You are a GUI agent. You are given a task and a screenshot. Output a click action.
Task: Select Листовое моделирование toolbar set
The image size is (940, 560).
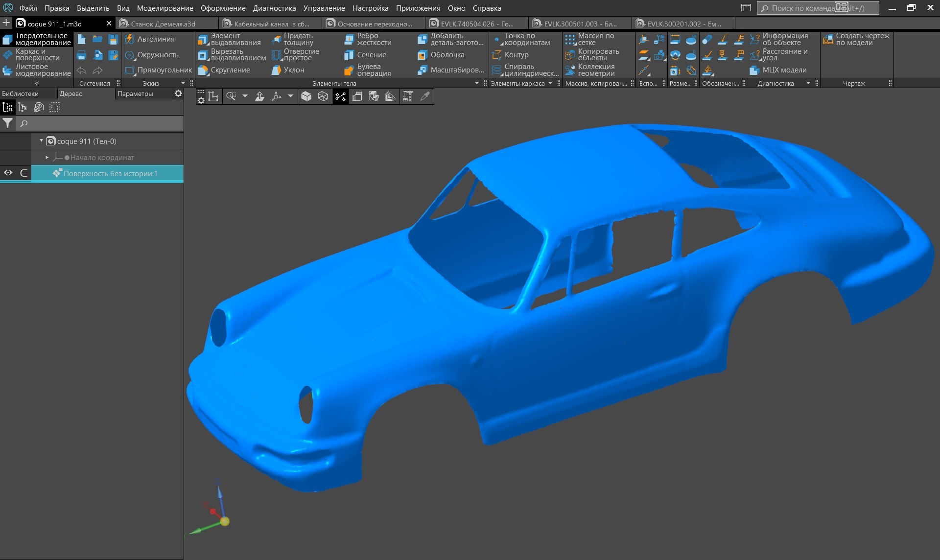click(37, 70)
